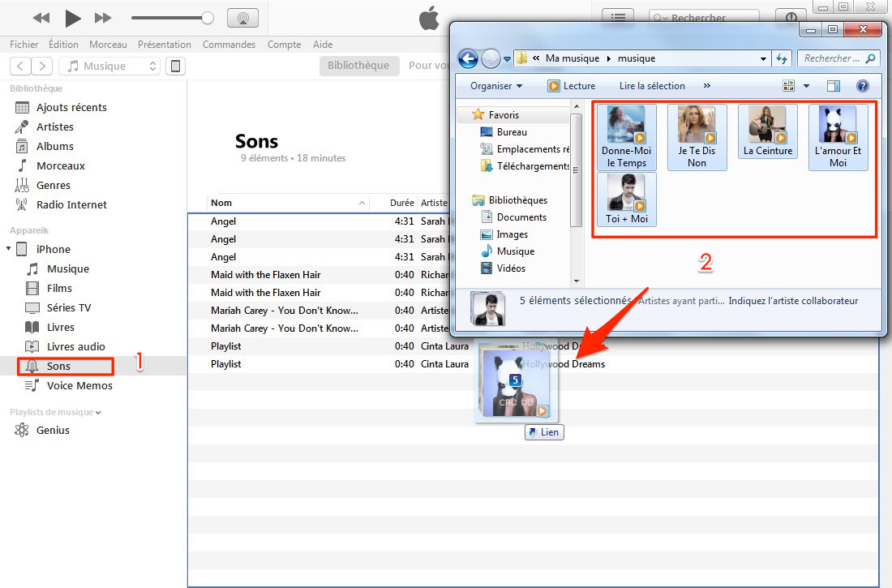
Task: Click the iTunes play button
Action: click(x=72, y=18)
